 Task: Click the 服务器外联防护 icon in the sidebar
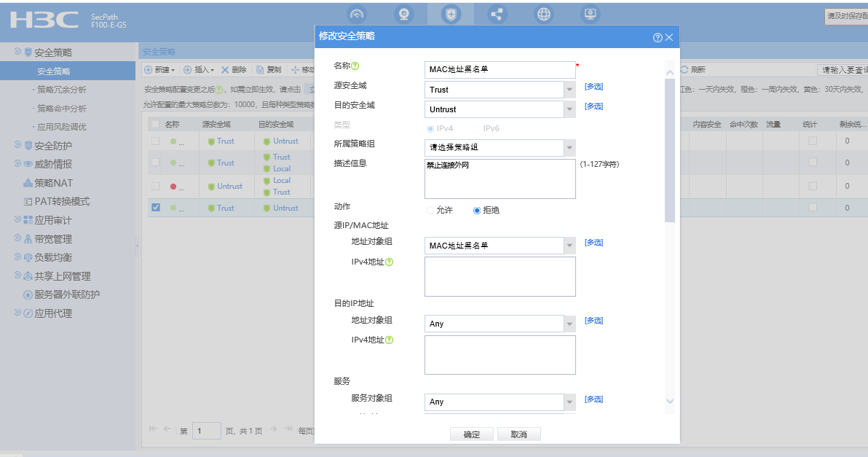(x=28, y=294)
